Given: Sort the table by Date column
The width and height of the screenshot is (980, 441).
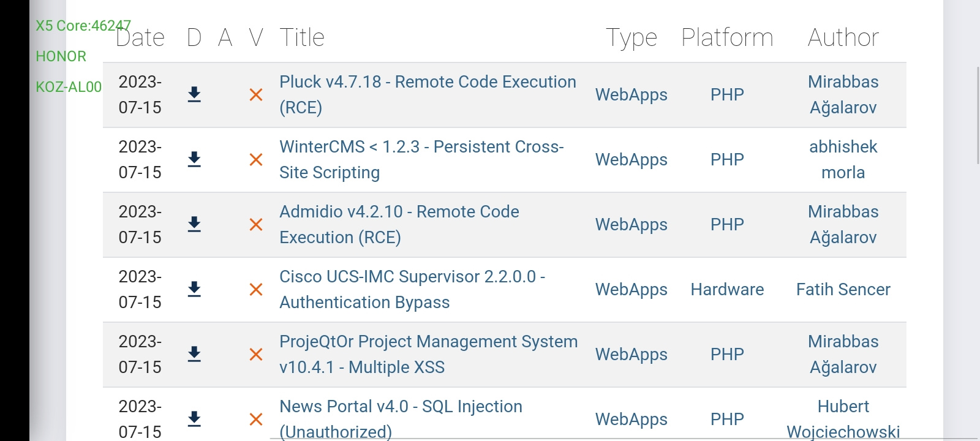Looking at the screenshot, I should tap(140, 37).
